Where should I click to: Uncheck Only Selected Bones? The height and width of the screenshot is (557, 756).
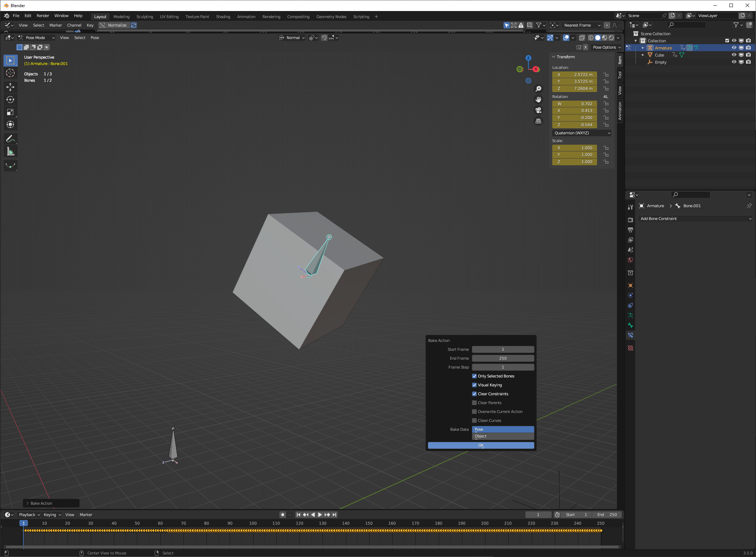[x=474, y=376]
